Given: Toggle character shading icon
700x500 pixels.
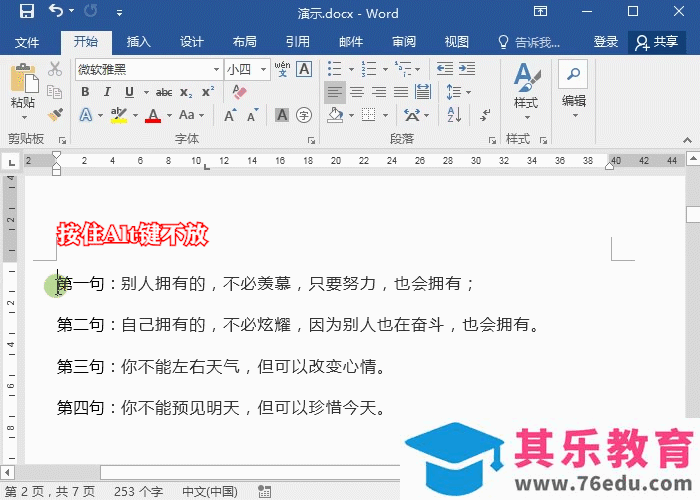Looking at the screenshot, I should click(x=282, y=115).
